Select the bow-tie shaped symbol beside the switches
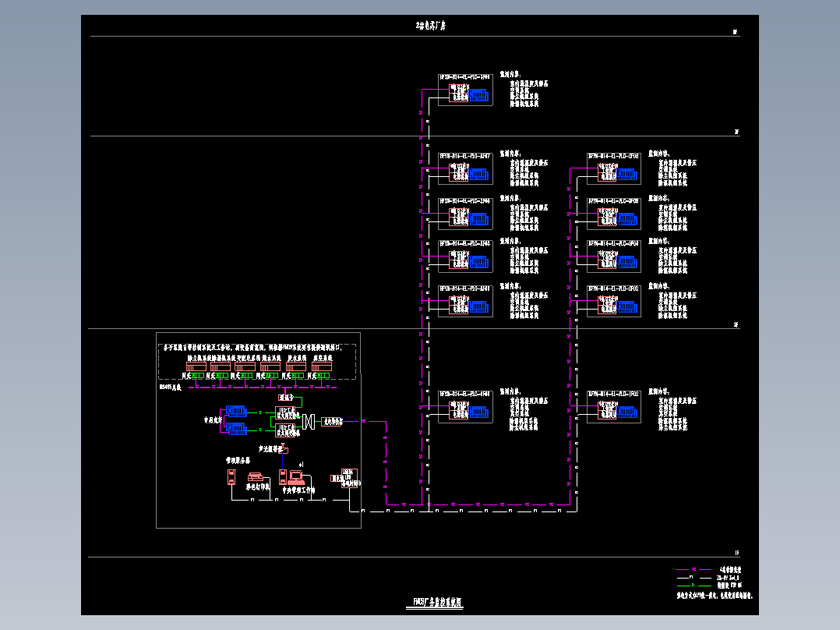The image size is (840, 630). click(308, 422)
